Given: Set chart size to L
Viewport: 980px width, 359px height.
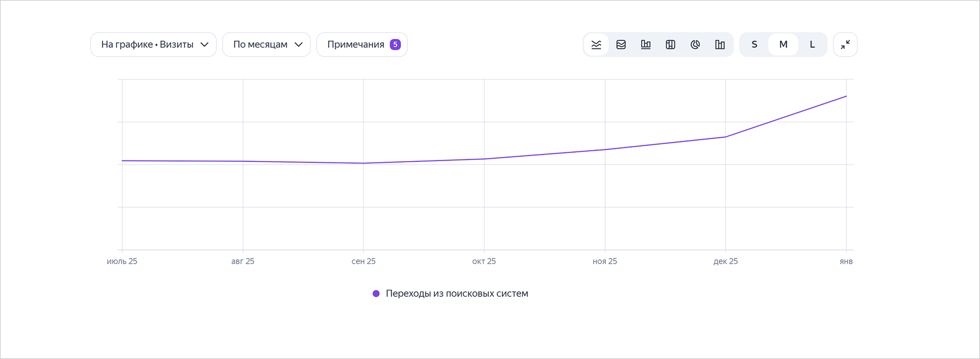Looking at the screenshot, I should pos(812,44).
